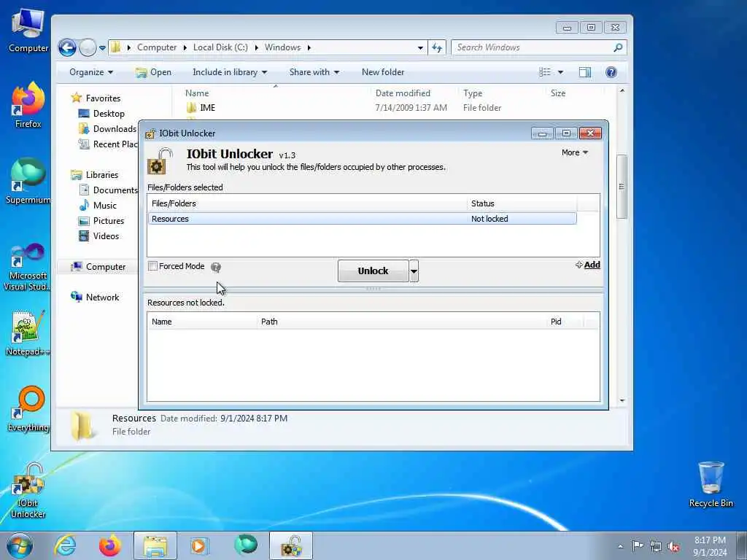Click the IObit Unlocker title bar icon

150,133
